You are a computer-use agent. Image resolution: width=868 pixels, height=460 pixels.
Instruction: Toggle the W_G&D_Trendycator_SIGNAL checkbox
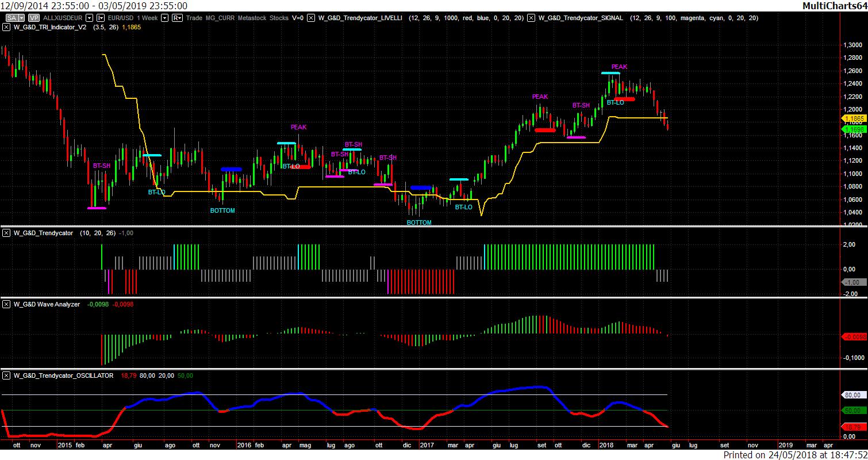(532, 18)
